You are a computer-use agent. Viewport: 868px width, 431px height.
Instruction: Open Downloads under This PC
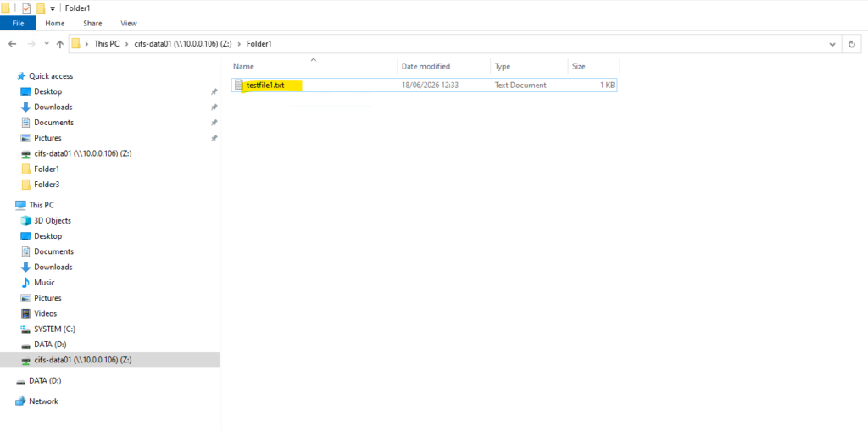[x=53, y=267]
